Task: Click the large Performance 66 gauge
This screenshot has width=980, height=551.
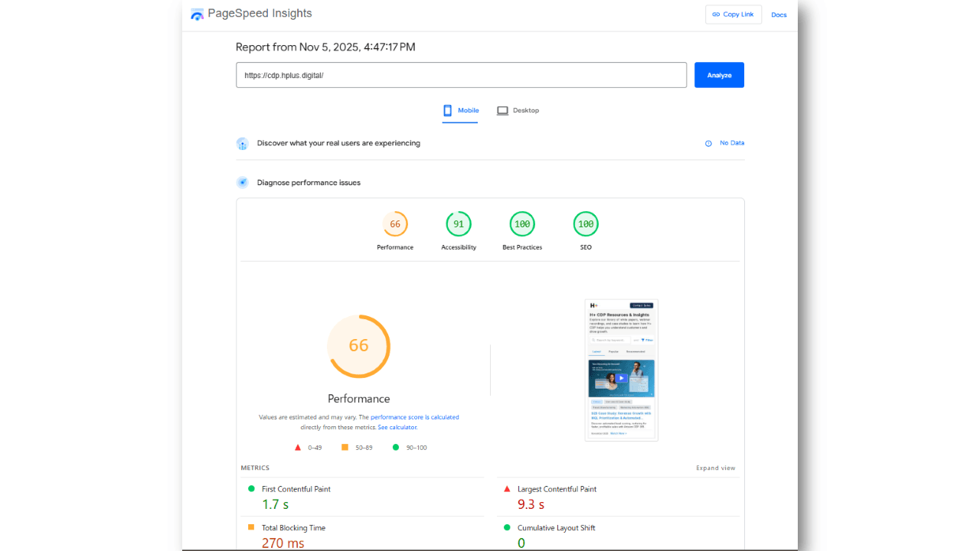Action: coord(358,346)
